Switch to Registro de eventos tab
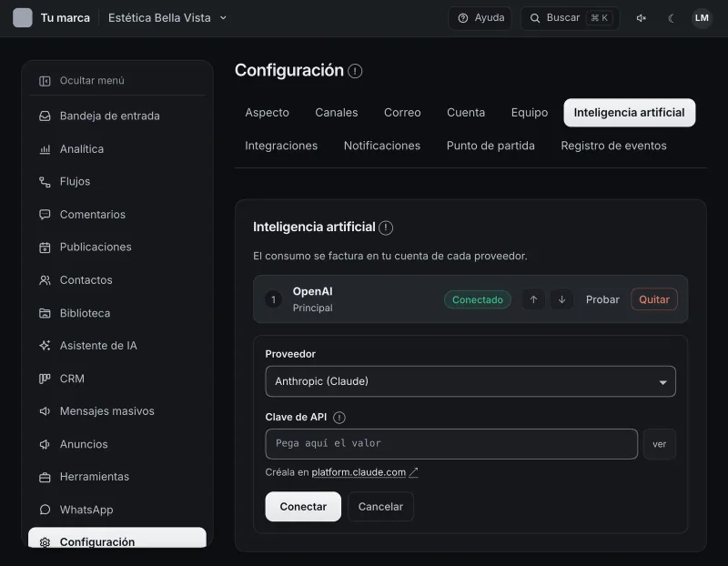This screenshot has width=728, height=566. click(x=613, y=146)
